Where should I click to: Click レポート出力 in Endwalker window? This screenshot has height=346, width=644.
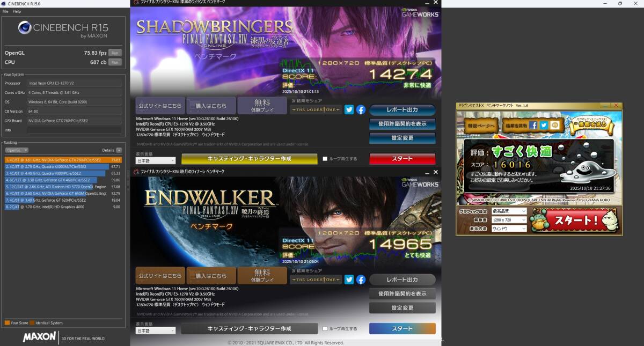pyautogui.click(x=402, y=279)
